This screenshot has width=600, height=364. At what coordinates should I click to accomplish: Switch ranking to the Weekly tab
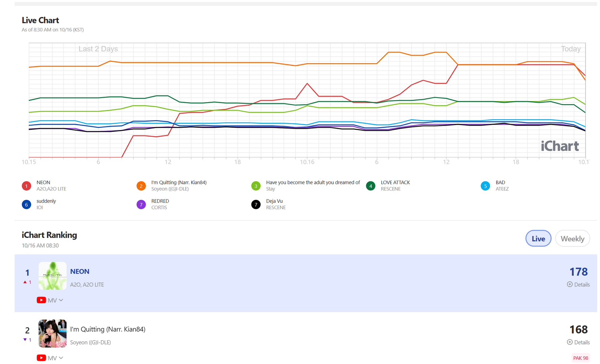pos(572,239)
